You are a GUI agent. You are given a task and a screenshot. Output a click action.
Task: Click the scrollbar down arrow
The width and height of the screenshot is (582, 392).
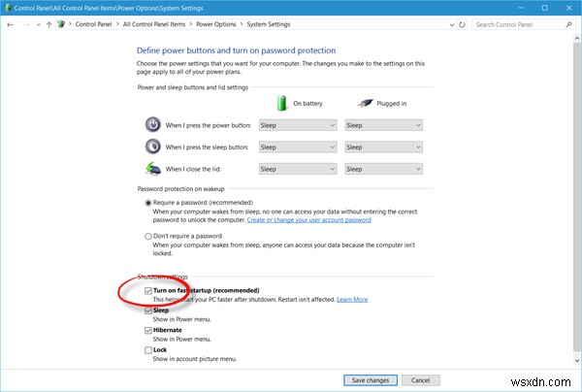[x=577, y=360]
